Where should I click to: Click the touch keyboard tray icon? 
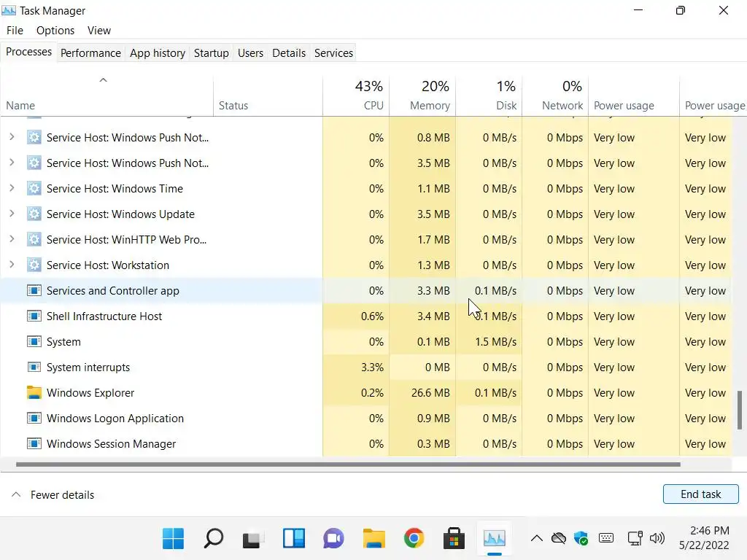click(x=606, y=538)
